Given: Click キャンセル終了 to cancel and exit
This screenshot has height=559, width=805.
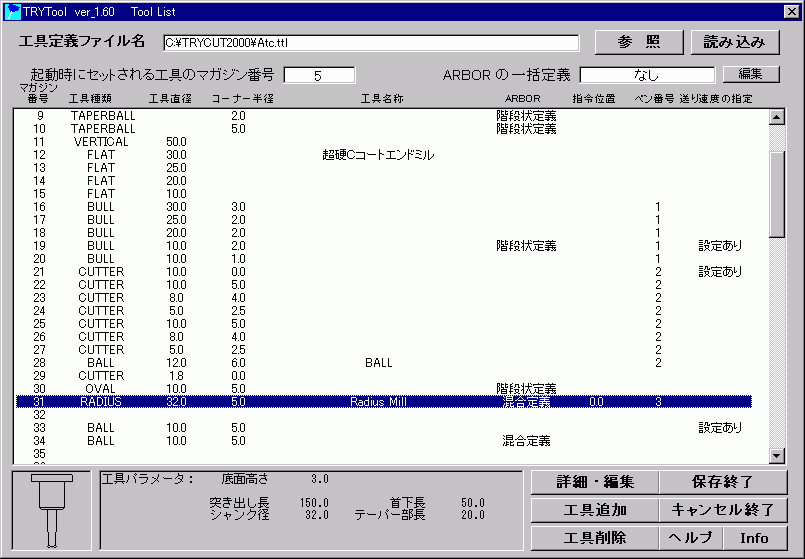Looking at the screenshot, I should pyautogui.click(x=722, y=510).
